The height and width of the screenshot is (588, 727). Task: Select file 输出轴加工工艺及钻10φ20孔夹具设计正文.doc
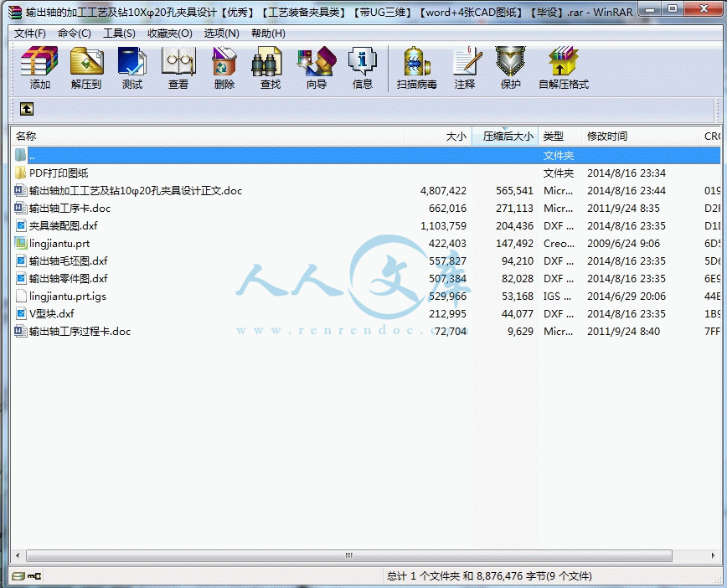point(136,191)
